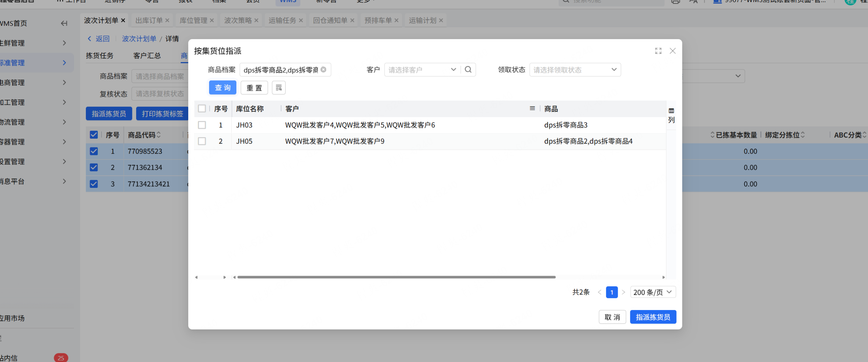Clear the dialog's 商品档案 selection
The image size is (868, 362).
pos(324,69)
